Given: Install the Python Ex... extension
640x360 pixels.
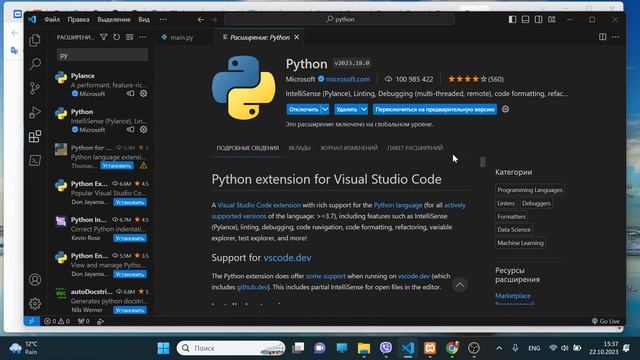Looking at the screenshot, I should click(130, 202).
